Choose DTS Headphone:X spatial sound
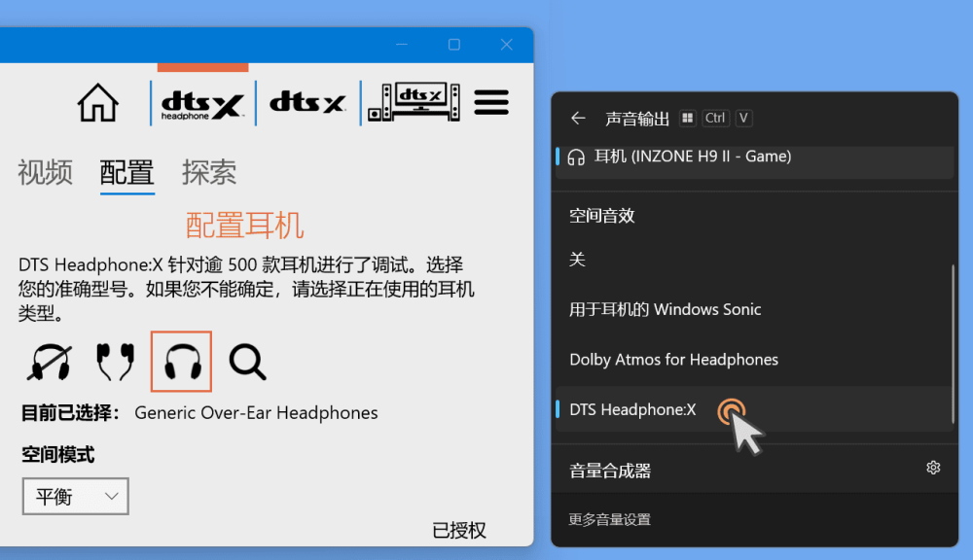Screen dimensions: 973x560 click(754, 409)
